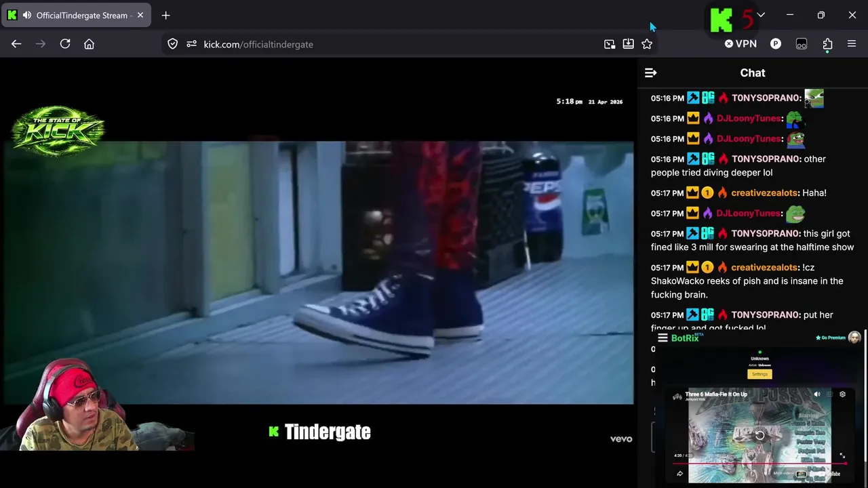Go forward to the next page
The image size is (868, 488).
pos(41,44)
